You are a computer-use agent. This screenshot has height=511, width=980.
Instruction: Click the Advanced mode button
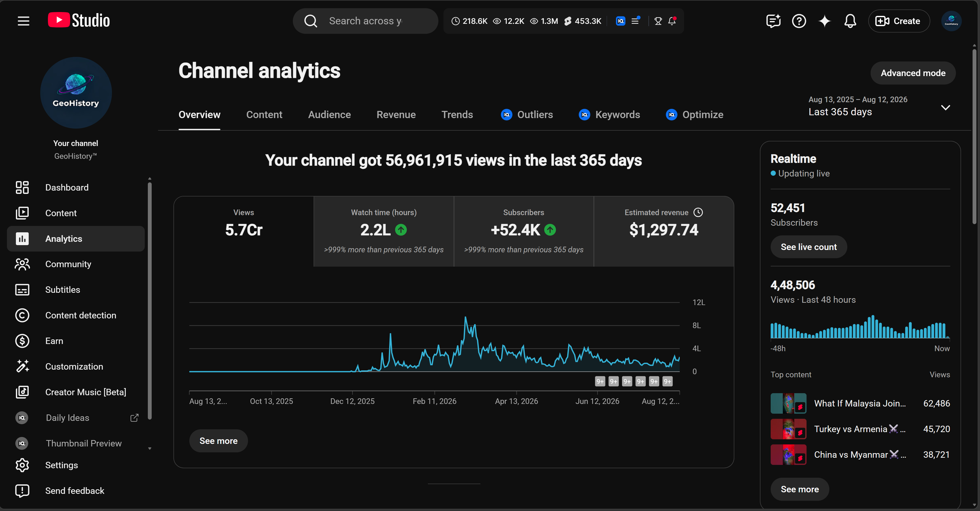(913, 73)
